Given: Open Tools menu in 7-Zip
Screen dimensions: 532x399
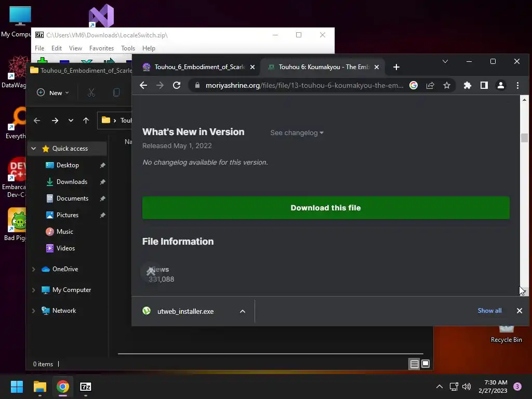Looking at the screenshot, I should [x=128, y=48].
